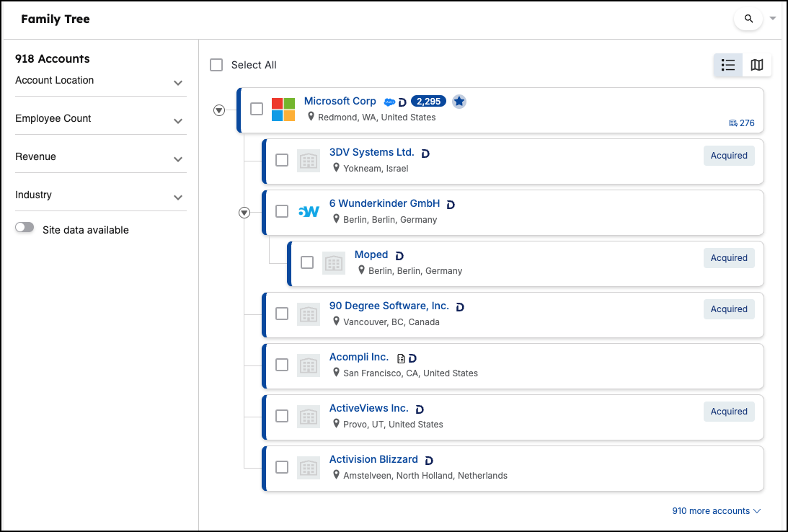Click the D icon beside 3DV Systems Ltd.

point(425,154)
